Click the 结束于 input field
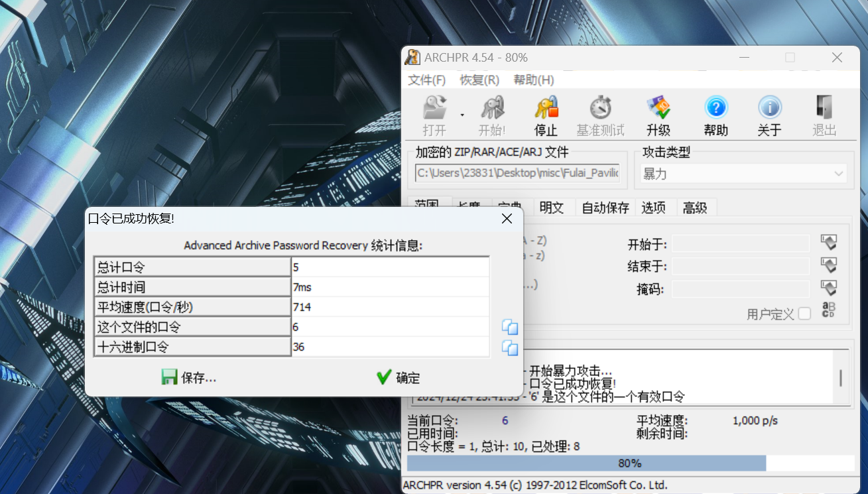The height and width of the screenshot is (494, 868). click(741, 266)
